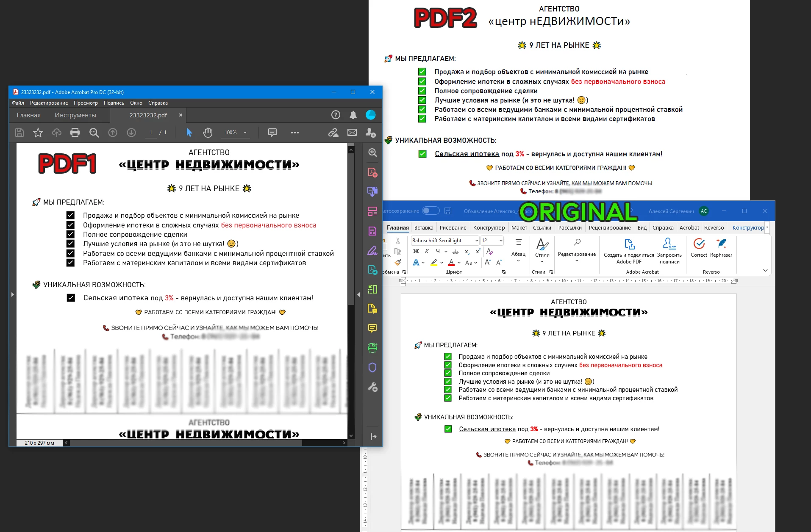Toggle subscript formatting in Word
811x532 pixels.
click(x=467, y=252)
